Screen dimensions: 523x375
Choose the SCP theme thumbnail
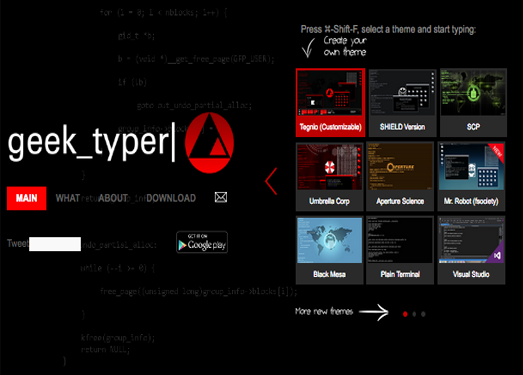pyautogui.click(x=473, y=102)
